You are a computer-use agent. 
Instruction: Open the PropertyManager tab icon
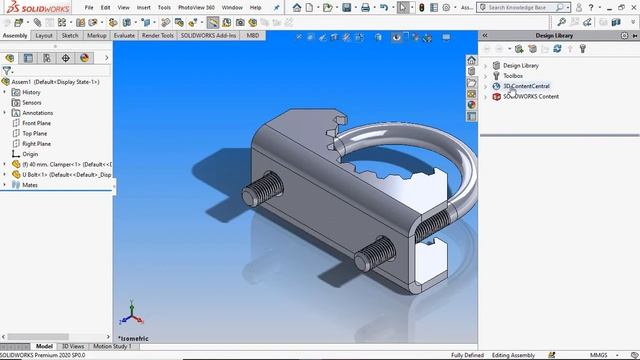[28, 58]
